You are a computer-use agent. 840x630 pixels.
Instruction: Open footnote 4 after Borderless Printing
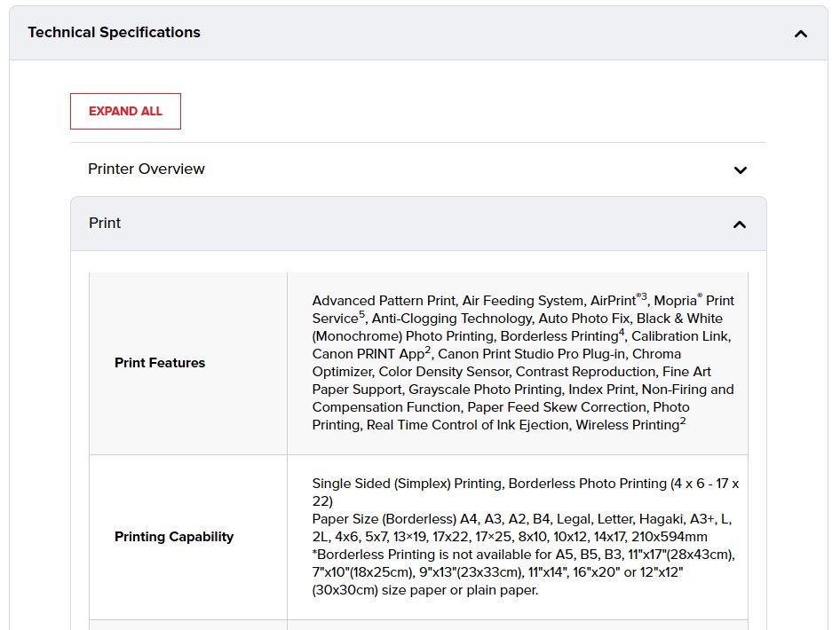pos(622,332)
